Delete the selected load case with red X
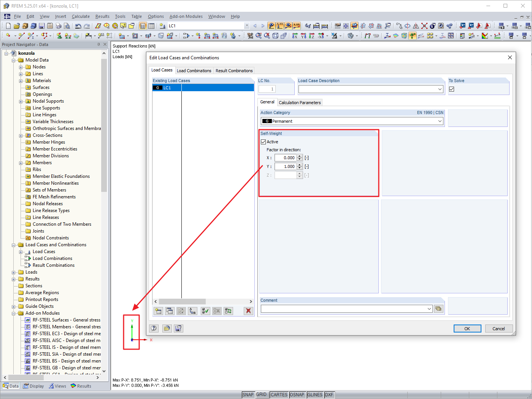Image resolution: width=532 pixels, height=399 pixels. pos(248,311)
